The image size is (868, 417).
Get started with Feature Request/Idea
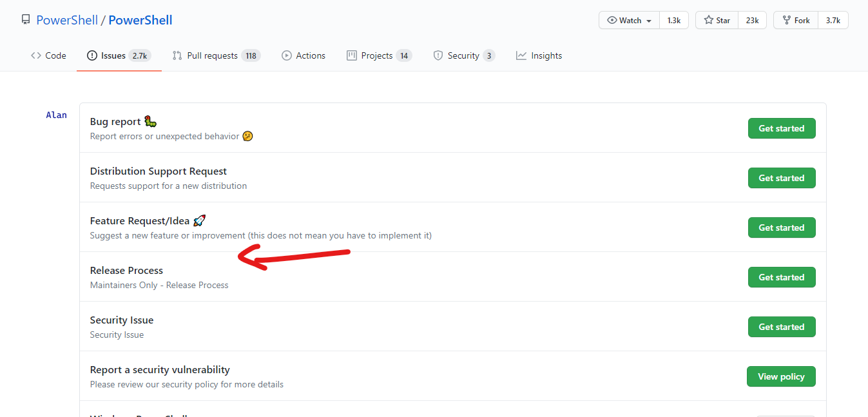(782, 228)
